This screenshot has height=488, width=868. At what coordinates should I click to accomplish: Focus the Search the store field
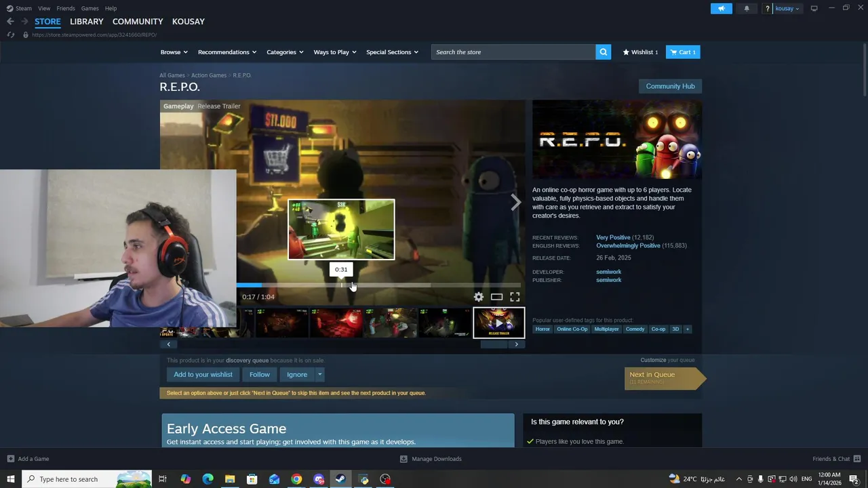513,52
